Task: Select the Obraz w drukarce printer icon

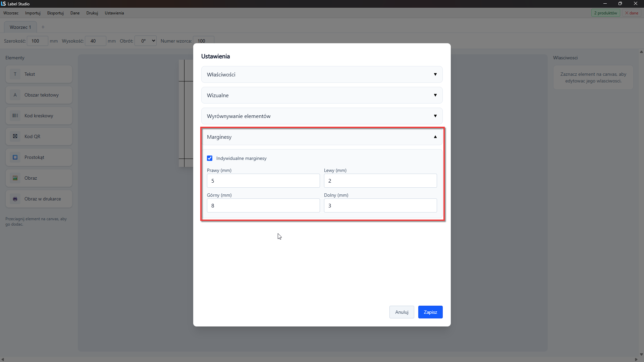Action: (x=15, y=199)
